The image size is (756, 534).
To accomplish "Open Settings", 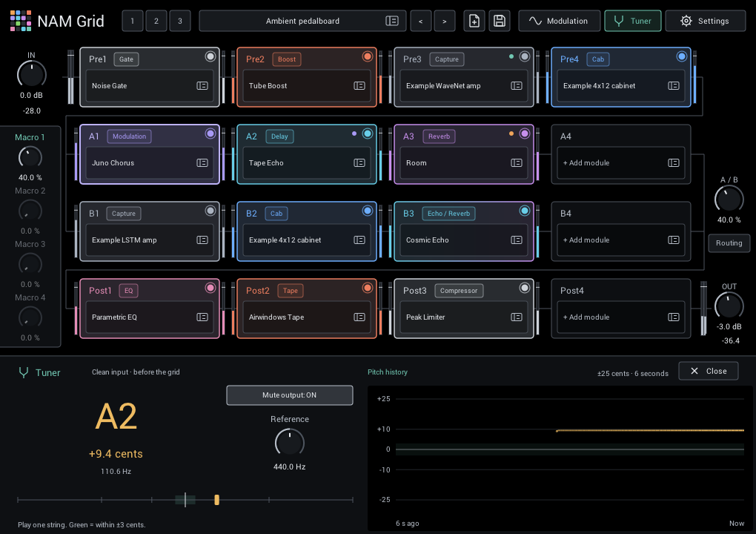I will point(706,22).
